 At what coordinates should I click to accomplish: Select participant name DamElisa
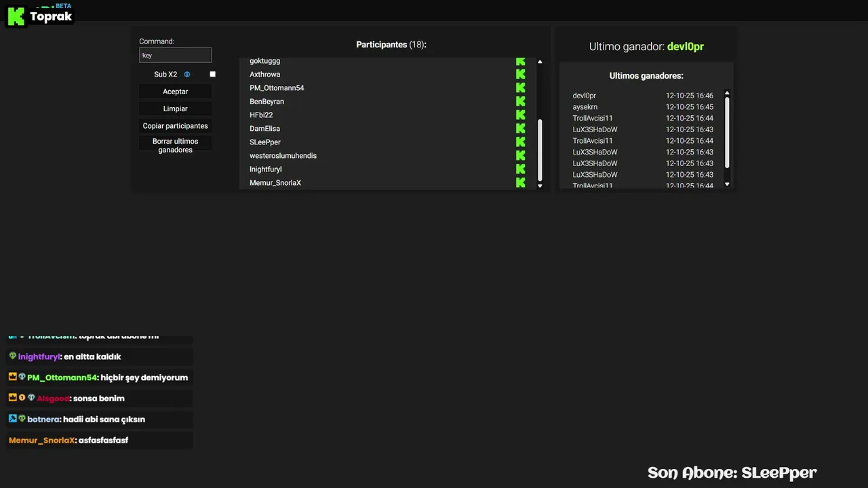[264, 129]
